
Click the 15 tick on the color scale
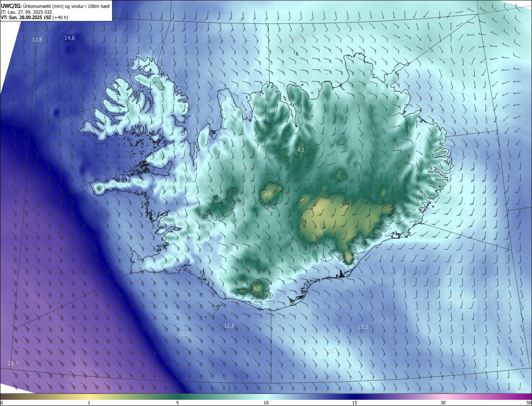[x=355, y=403]
